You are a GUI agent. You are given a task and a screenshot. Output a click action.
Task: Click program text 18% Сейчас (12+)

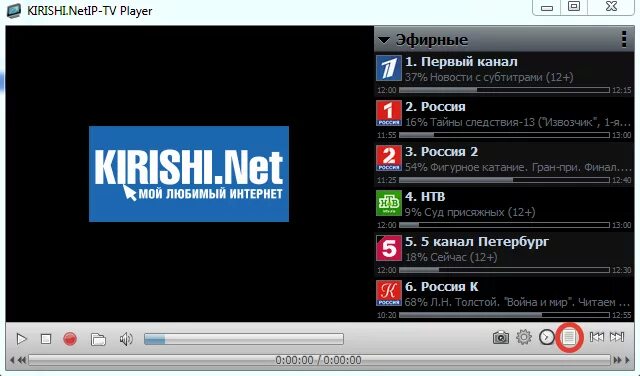pyautogui.click(x=451, y=257)
